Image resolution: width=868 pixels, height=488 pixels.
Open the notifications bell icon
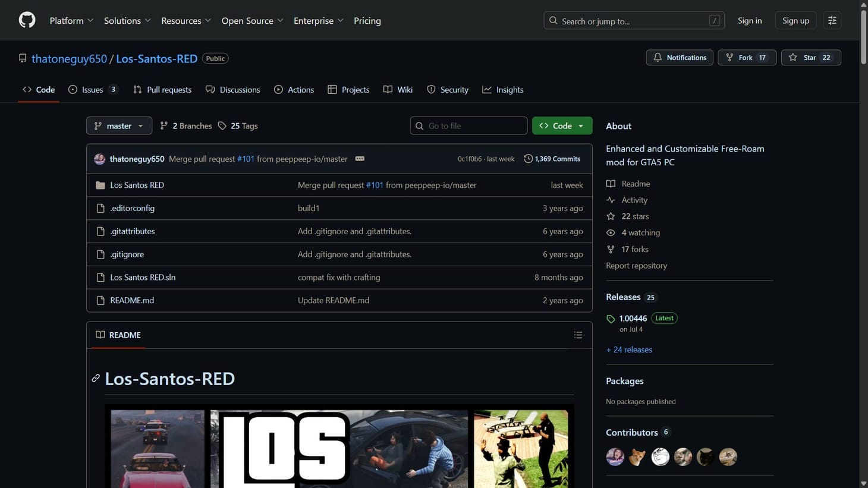(x=657, y=58)
